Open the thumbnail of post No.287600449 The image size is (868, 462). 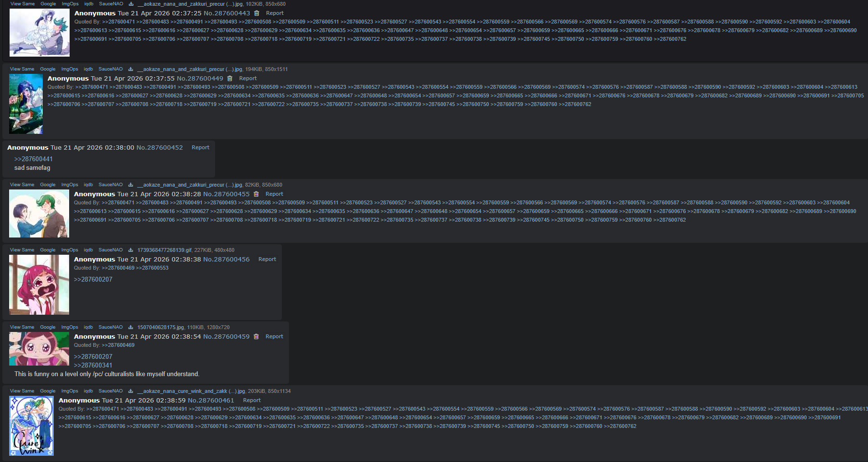coord(26,104)
